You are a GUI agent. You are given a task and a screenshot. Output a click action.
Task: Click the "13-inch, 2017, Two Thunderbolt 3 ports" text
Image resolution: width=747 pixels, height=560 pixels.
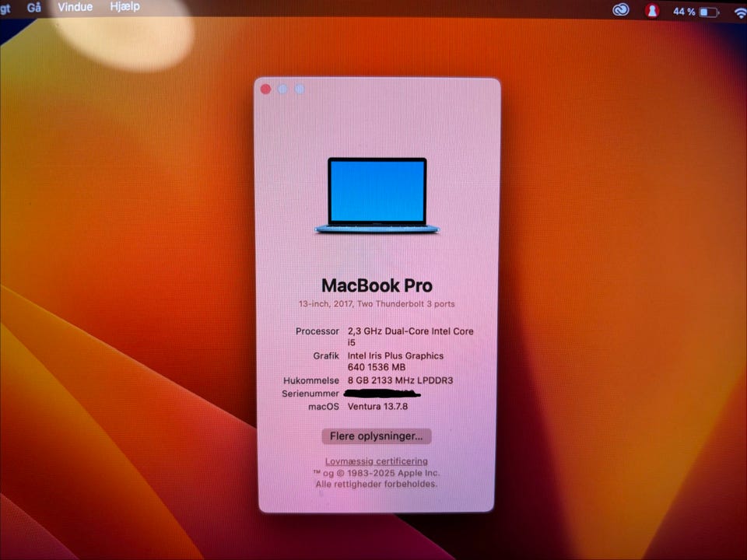tap(377, 304)
